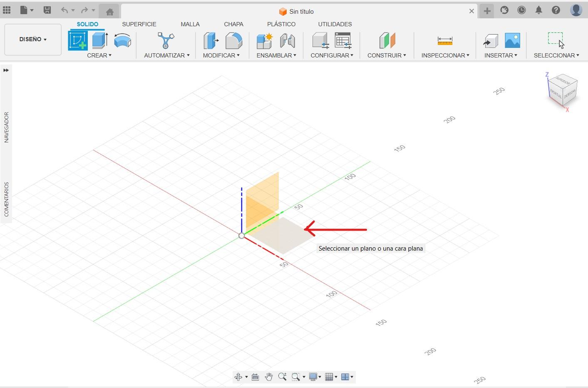Viewport: 588px width, 388px height.
Task: Select the Zoom magnifier tool
Action: 282,377
